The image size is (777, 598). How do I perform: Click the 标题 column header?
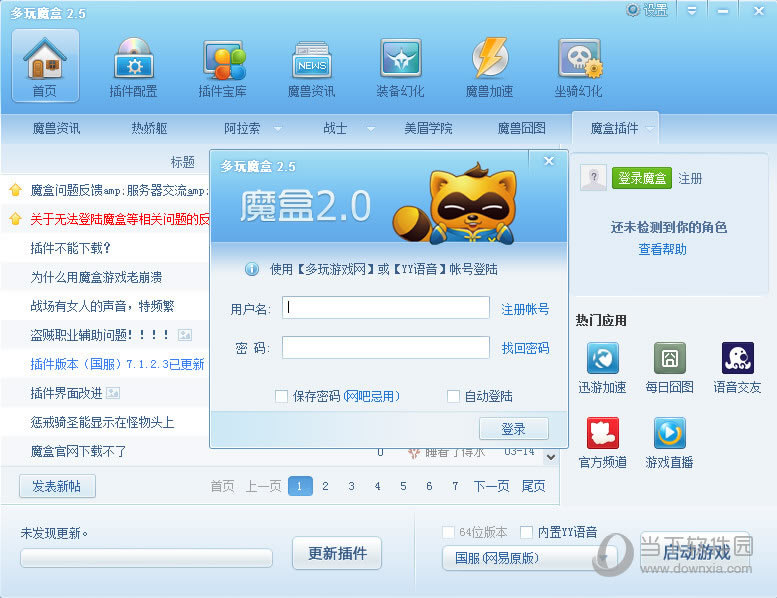coord(182,162)
